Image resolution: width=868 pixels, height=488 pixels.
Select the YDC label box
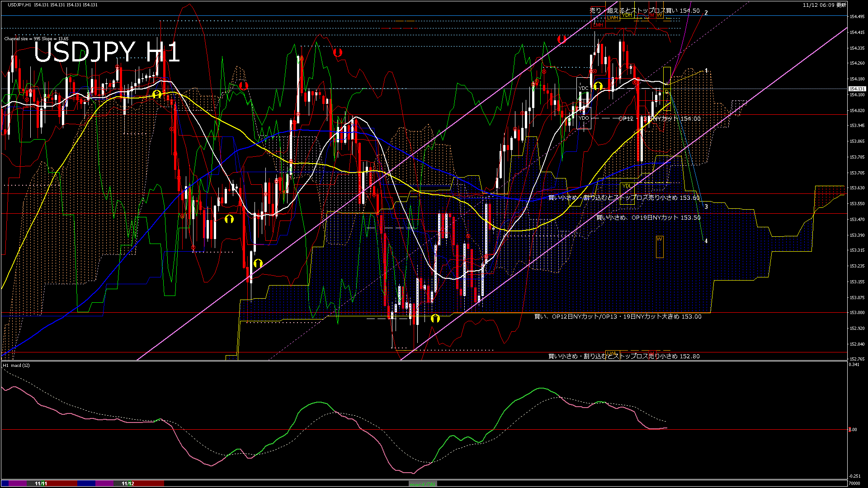[584, 88]
